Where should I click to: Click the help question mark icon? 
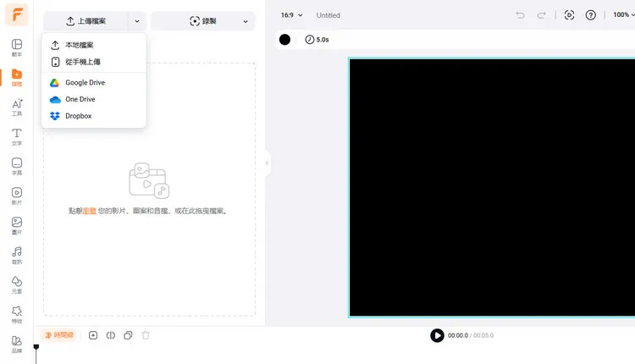tap(591, 15)
